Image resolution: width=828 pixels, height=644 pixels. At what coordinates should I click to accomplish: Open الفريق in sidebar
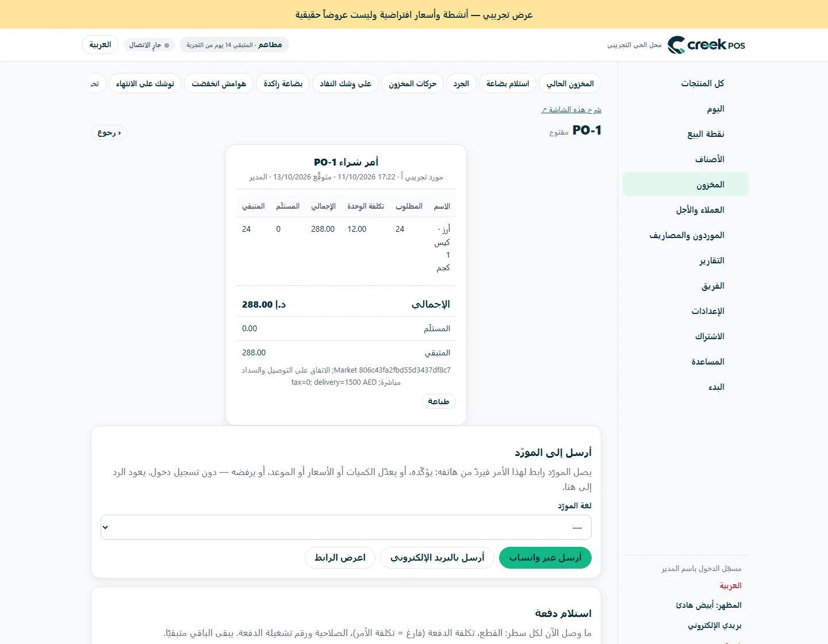685,286
